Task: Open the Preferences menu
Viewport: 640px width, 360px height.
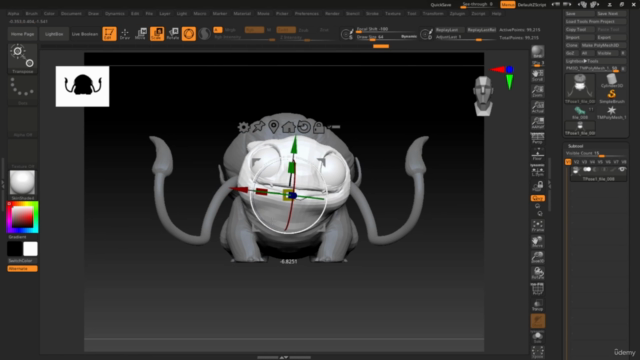Action: (x=307, y=13)
